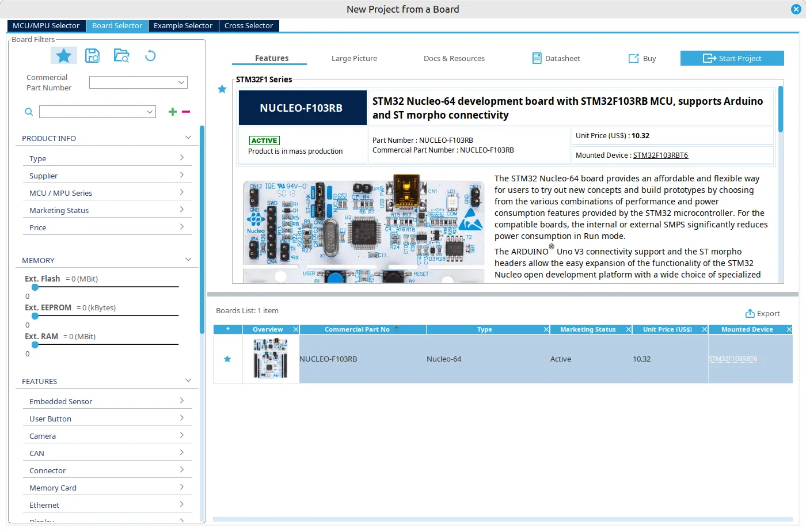
Task: Click the Nucleo board picture in Features
Action: (x=364, y=229)
